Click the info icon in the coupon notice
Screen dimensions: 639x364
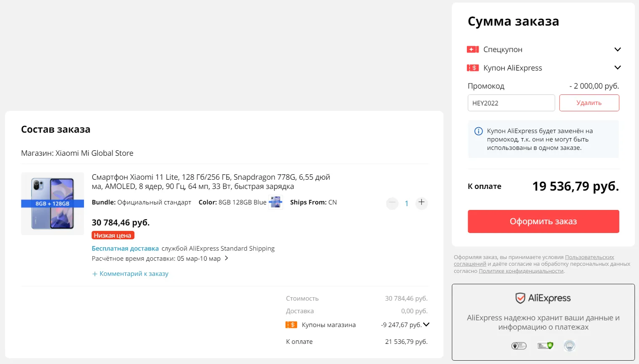(478, 131)
